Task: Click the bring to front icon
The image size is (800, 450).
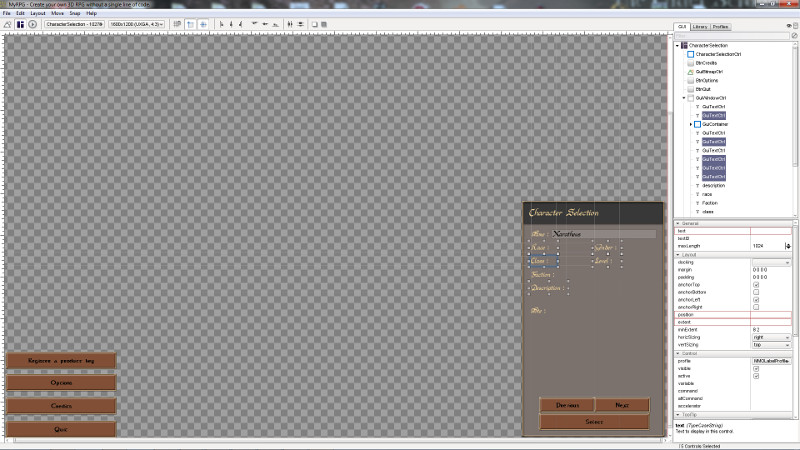Action: pyautogui.click(x=315, y=24)
